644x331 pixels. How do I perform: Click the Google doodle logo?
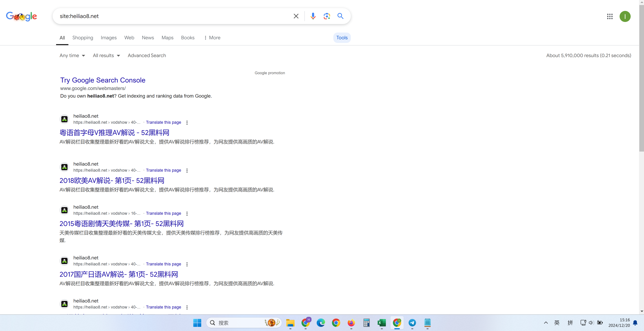coord(21,16)
